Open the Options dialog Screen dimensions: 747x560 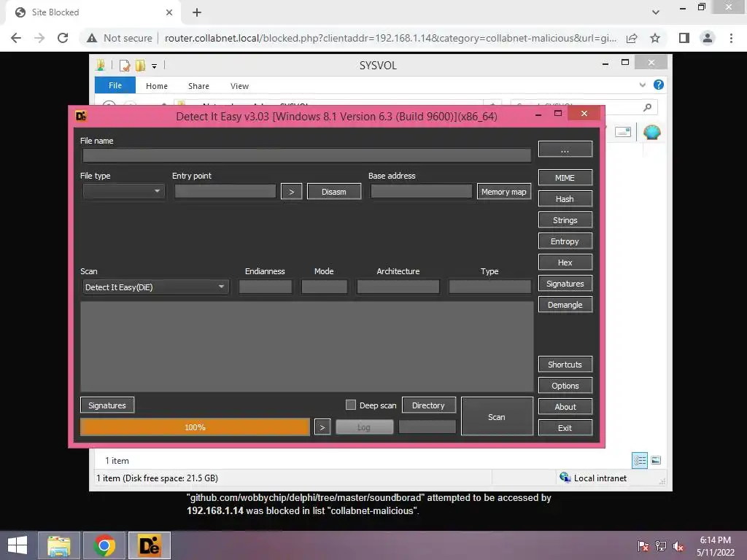(565, 386)
